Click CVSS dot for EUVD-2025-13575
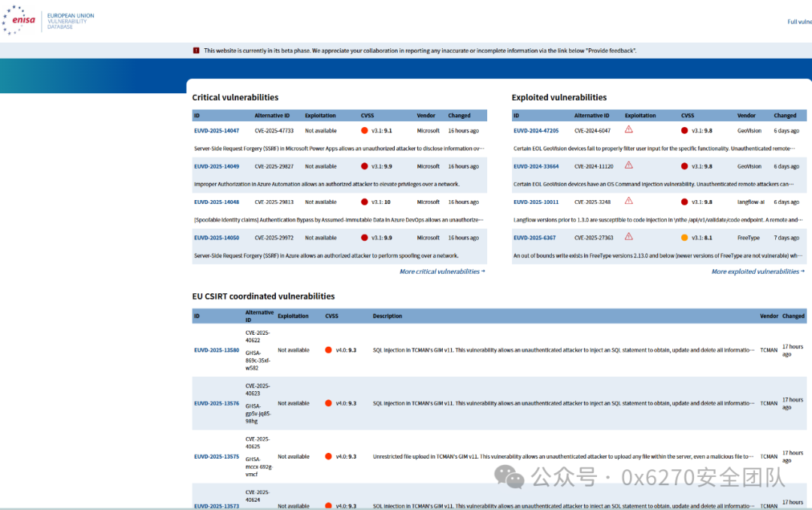This screenshot has width=812, height=510. tap(329, 457)
